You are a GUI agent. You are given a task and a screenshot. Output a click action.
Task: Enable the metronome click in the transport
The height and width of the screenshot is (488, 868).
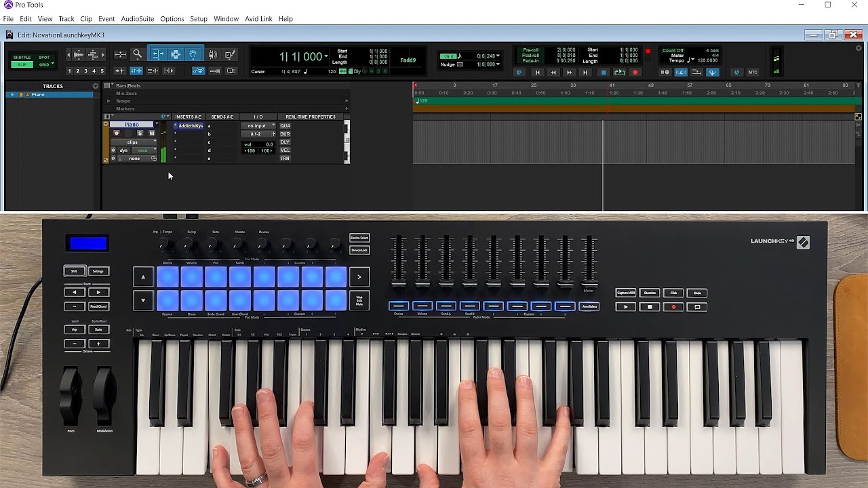[x=681, y=72]
